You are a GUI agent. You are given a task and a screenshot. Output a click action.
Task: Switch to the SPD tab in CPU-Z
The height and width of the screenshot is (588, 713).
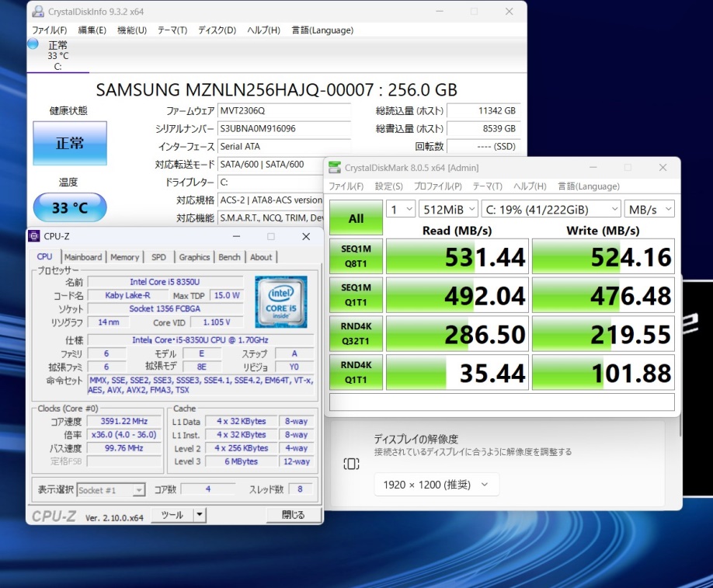(x=158, y=257)
